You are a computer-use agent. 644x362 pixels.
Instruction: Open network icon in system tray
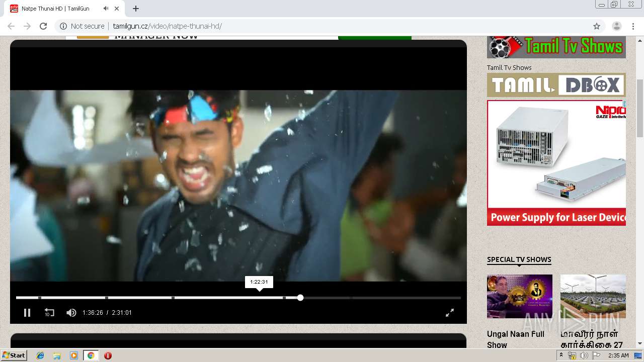[572, 355]
